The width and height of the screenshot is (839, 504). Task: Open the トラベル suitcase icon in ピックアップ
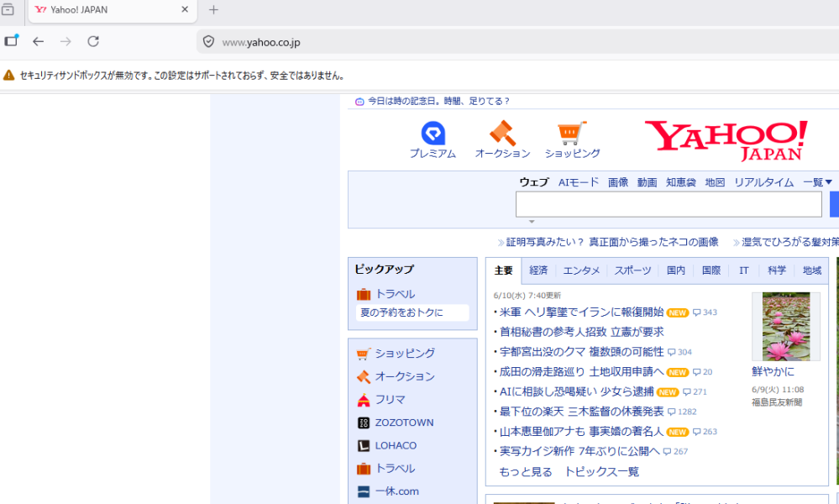click(x=364, y=294)
